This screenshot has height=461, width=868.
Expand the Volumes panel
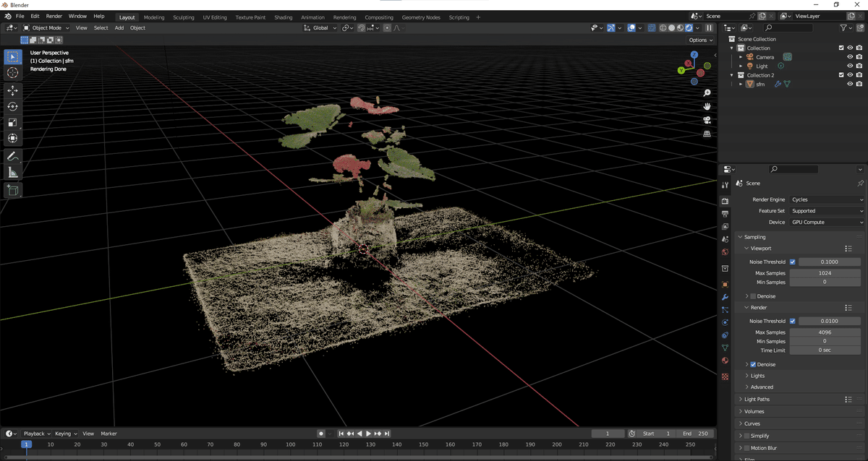point(754,412)
